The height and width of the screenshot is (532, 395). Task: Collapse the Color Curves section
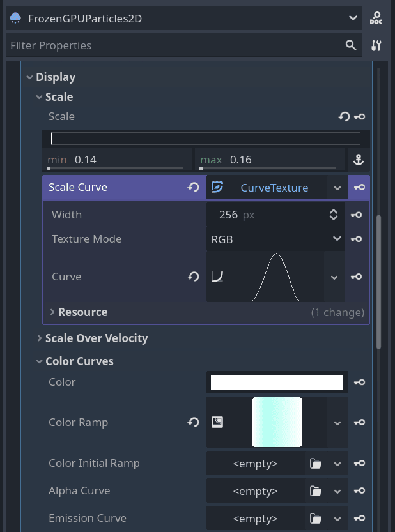coord(39,361)
